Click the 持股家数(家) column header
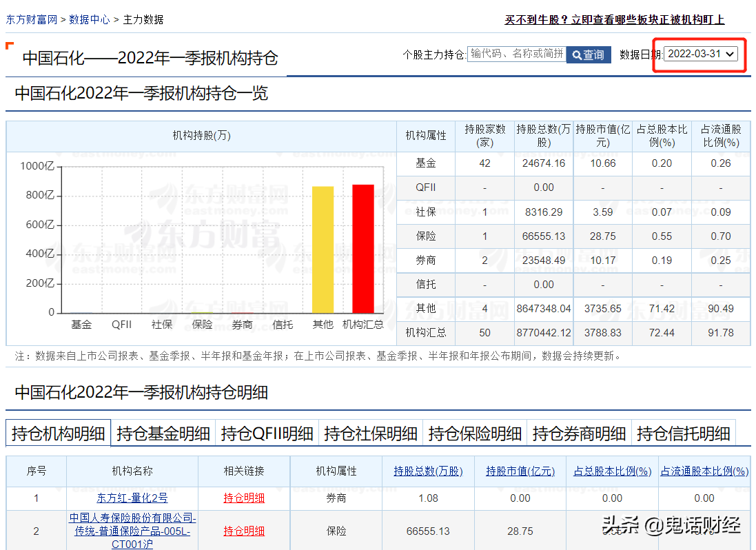This screenshot has height=550, width=756. [x=484, y=136]
